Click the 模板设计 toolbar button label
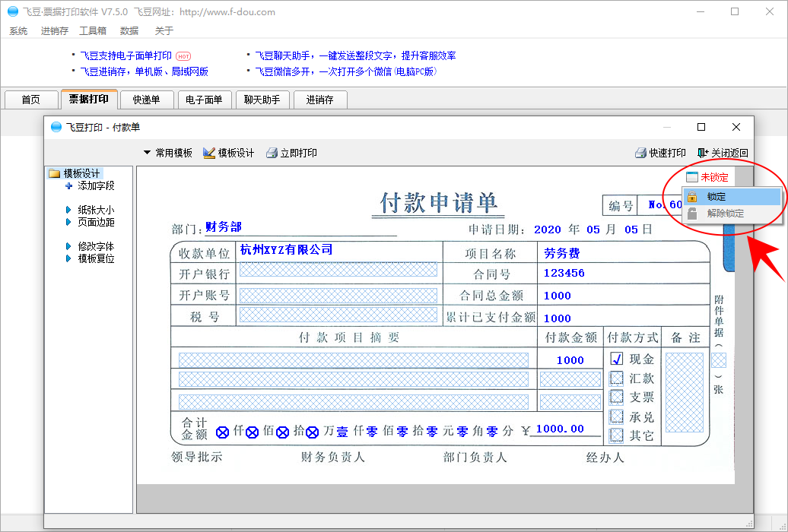This screenshot has width=788, height=532. coord(237,153)
